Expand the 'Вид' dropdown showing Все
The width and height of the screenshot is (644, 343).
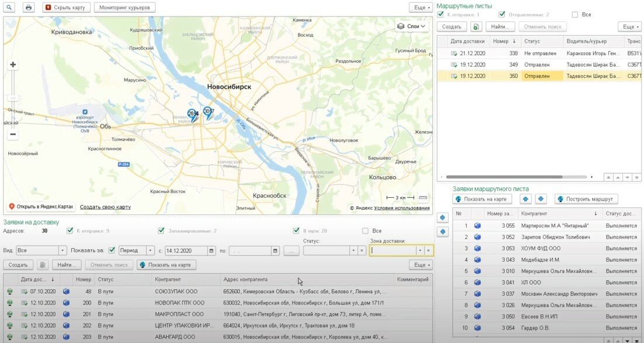(x=62, y=251)
